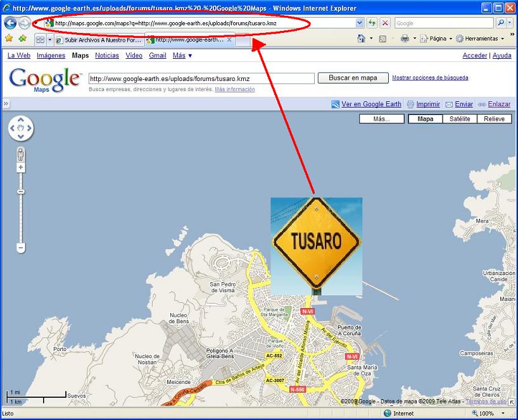
Task: Open Noticias link
Action: (107, 56)
